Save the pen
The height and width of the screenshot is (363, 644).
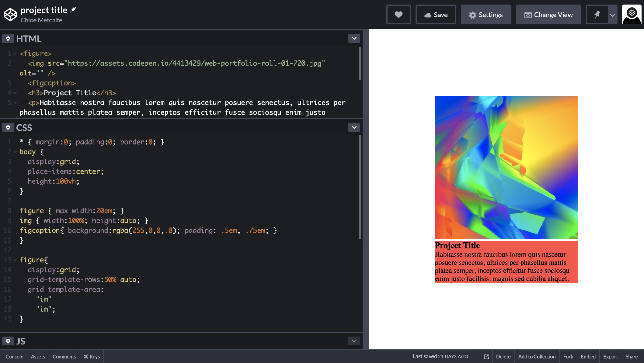point(436,14)
